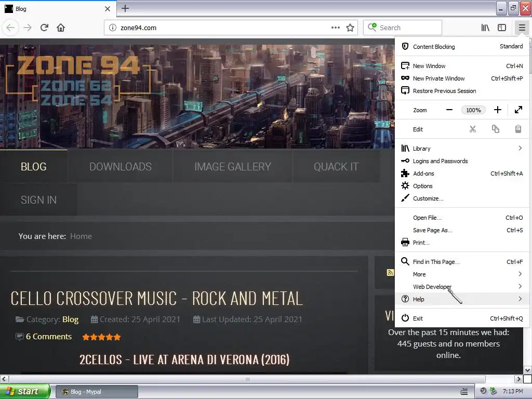Click the forward navigation arrow

(x=28, y=28)
